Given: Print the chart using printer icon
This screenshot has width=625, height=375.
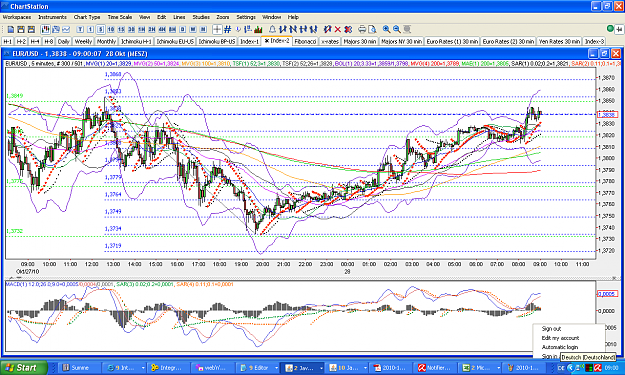Looking at the screenshot, I should point(362,29).
